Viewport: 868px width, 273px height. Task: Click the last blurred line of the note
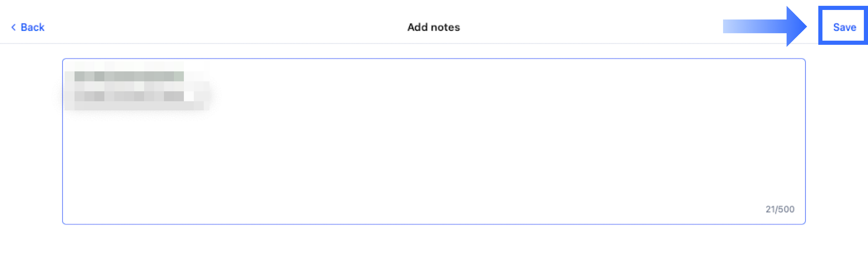[x=135, y=106]
